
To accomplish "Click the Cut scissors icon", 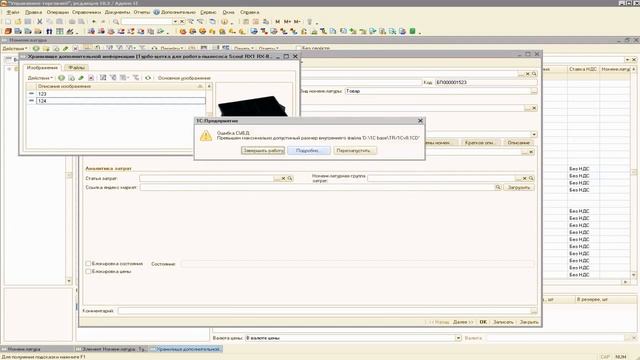I will point(40,22).
